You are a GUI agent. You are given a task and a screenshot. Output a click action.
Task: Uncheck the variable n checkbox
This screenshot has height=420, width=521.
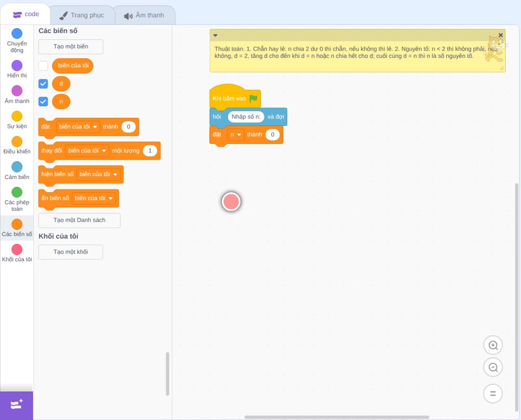coord(43,101)
